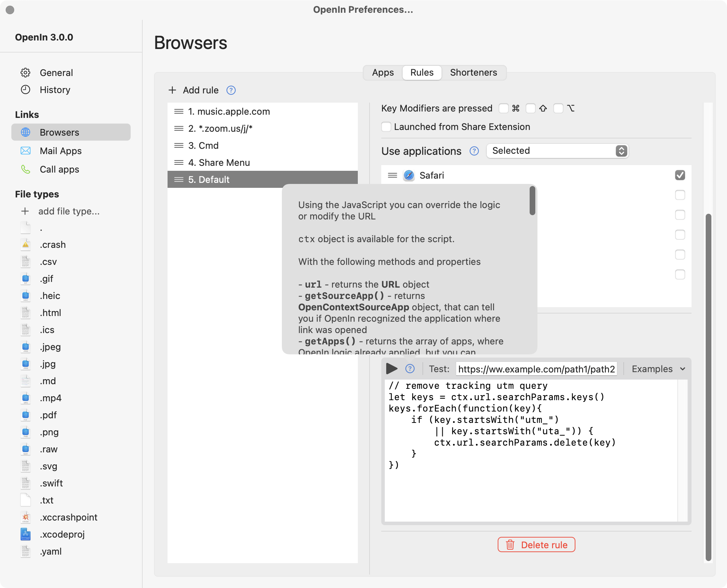Screen dimensions: 727x588
Task: Click the add file type plus icon
Action: pos(25,211)
